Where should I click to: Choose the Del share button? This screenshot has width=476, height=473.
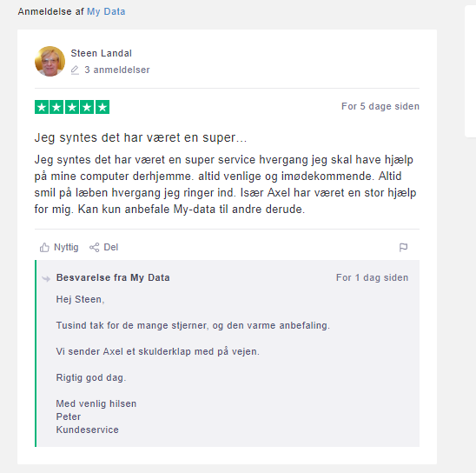coord(103,247)
